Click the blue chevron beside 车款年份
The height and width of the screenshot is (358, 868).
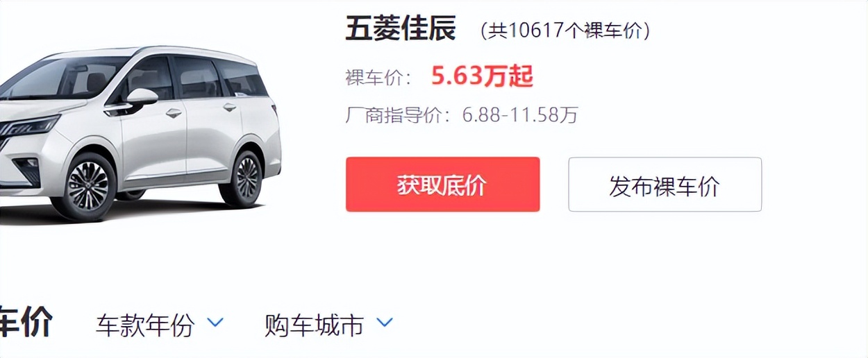click(215, 323)
